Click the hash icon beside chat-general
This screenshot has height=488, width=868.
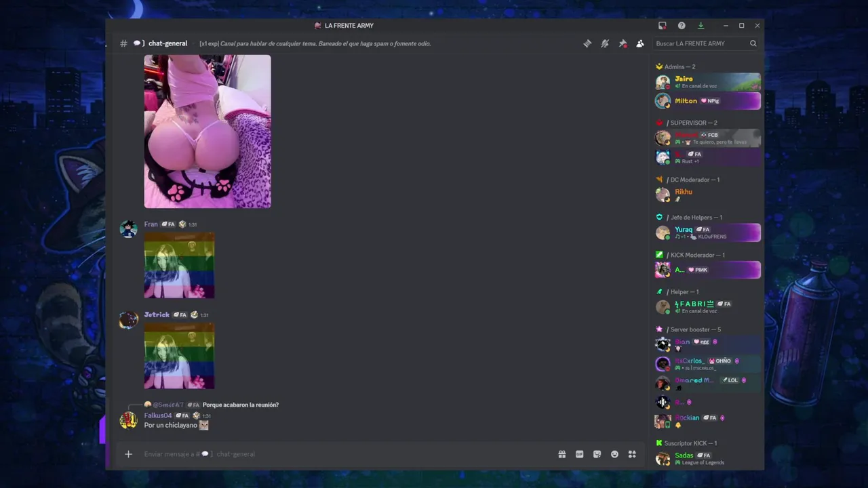123,43
